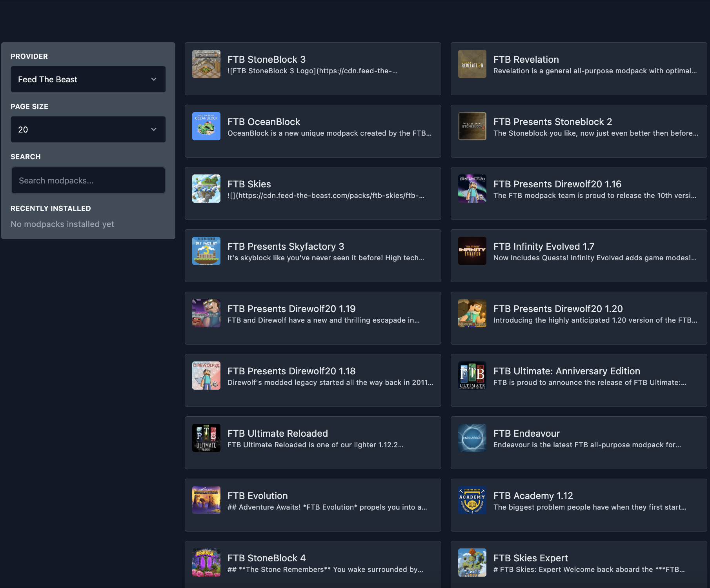710x588 pixels.
Task: Select the FTB Presents Stoneblock 2 card
Action: point(579,131)
